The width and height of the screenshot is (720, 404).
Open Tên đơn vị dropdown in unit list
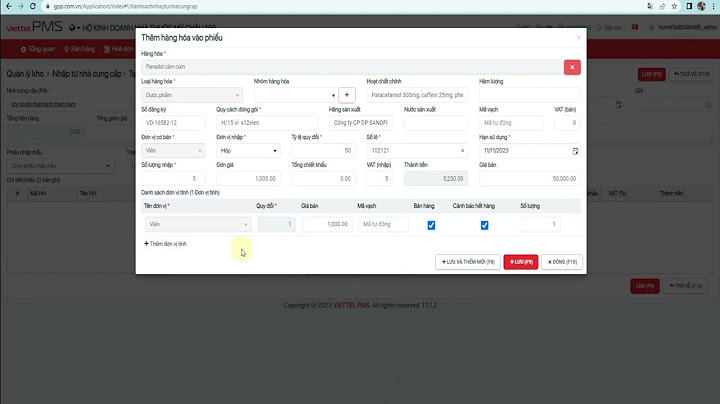[198, 224]
